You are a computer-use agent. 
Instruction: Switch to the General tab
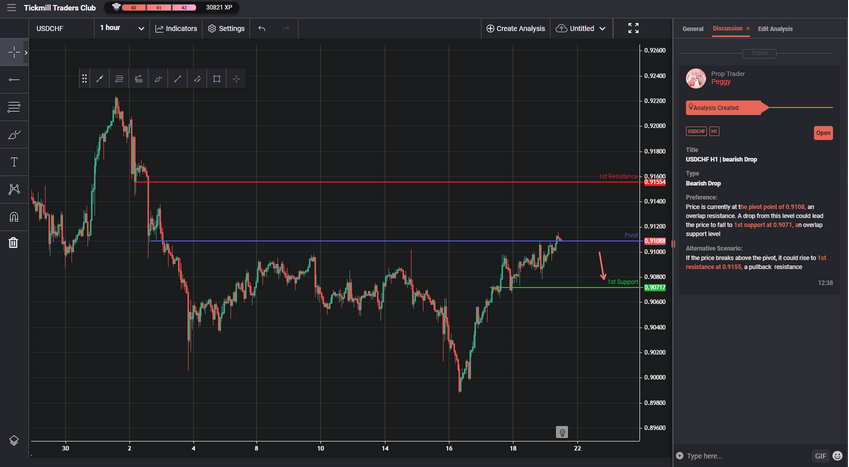pos(693,29)
